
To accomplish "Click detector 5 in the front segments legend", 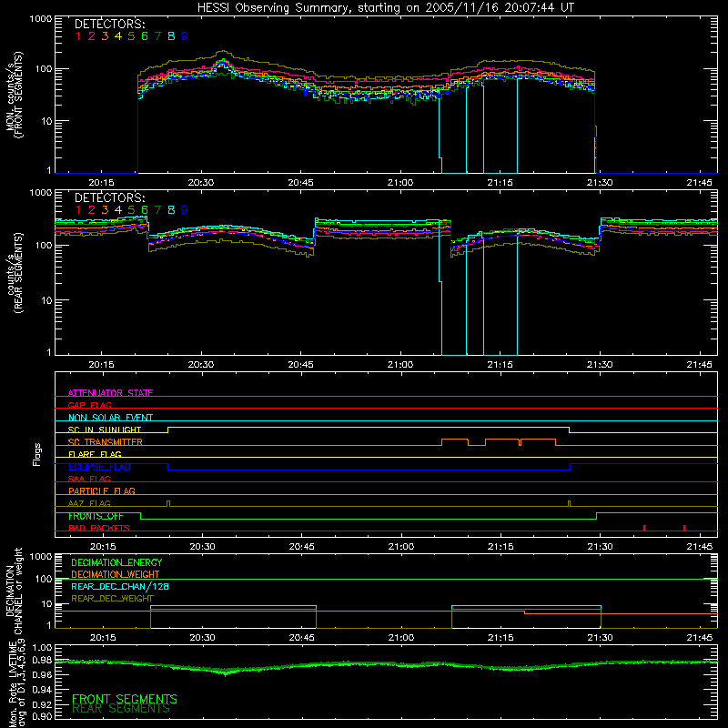I will pyautogui.click(x=131, y=36).
